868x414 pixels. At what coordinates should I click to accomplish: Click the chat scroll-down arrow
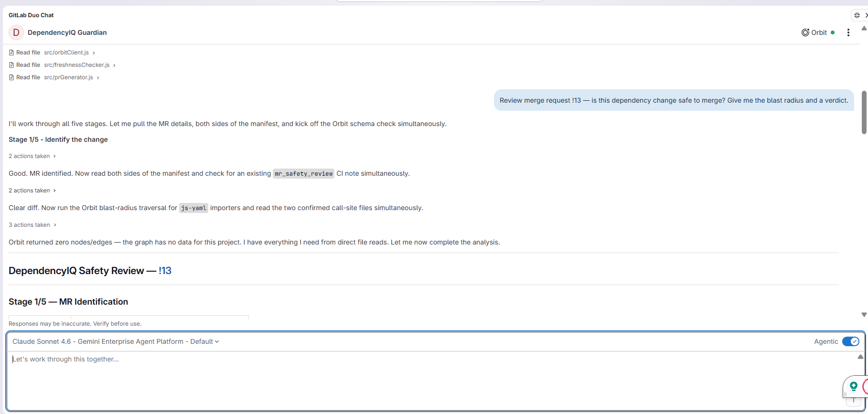point(864,315)
